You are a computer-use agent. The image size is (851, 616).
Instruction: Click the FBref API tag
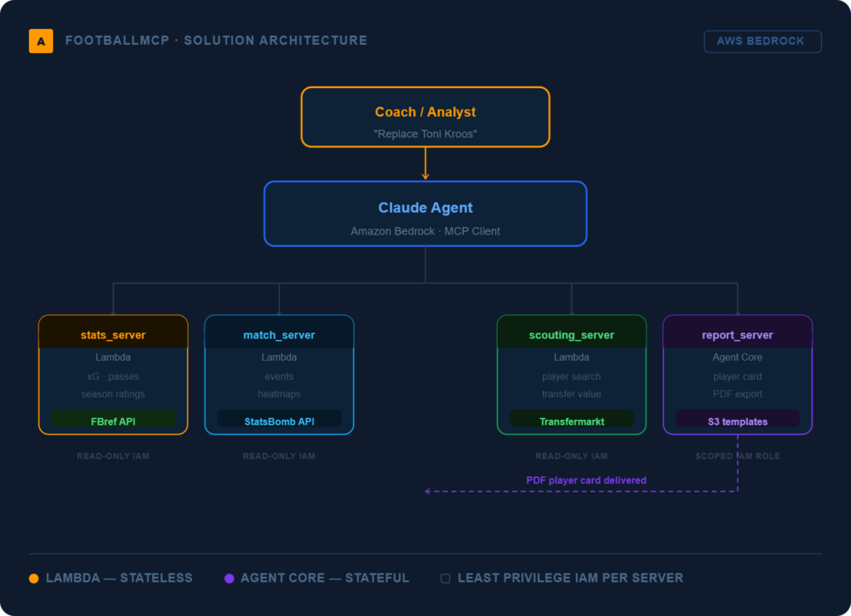click(113, 421)
